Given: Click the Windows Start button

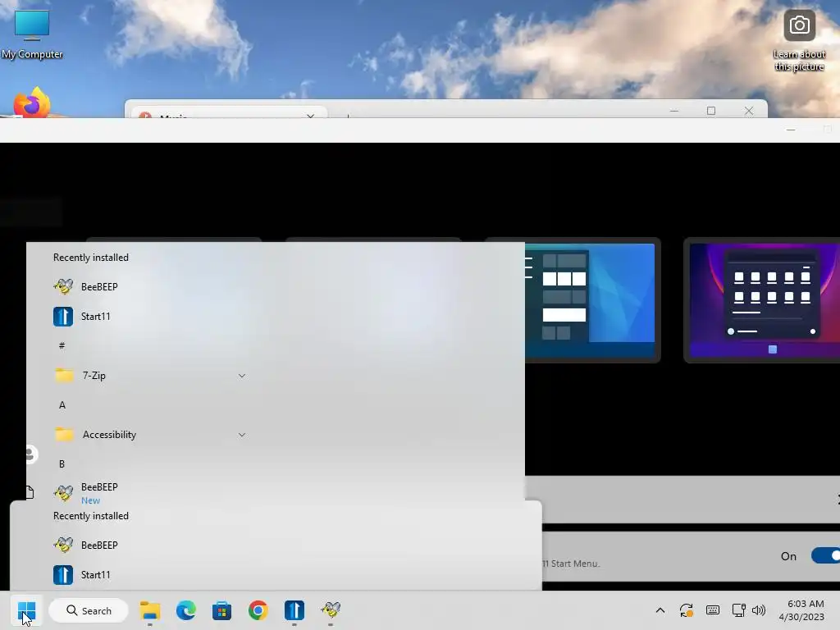Looking at the screenshot, I should 26,610.
